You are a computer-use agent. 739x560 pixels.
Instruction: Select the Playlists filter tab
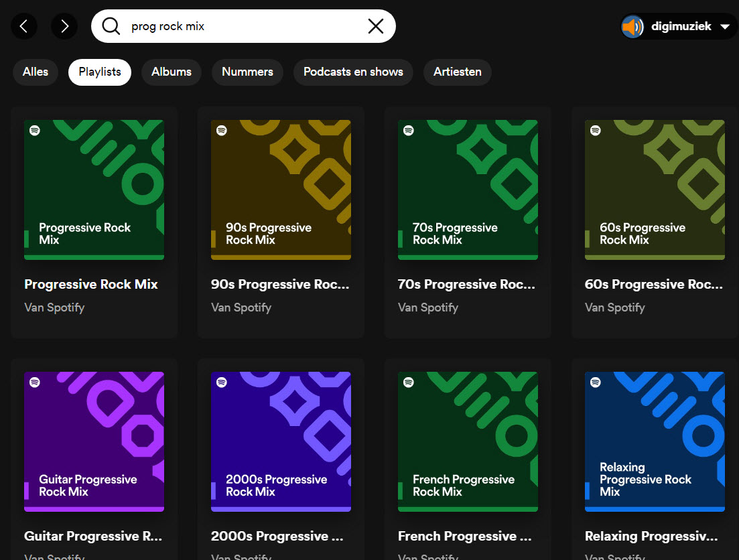point(100,72)
